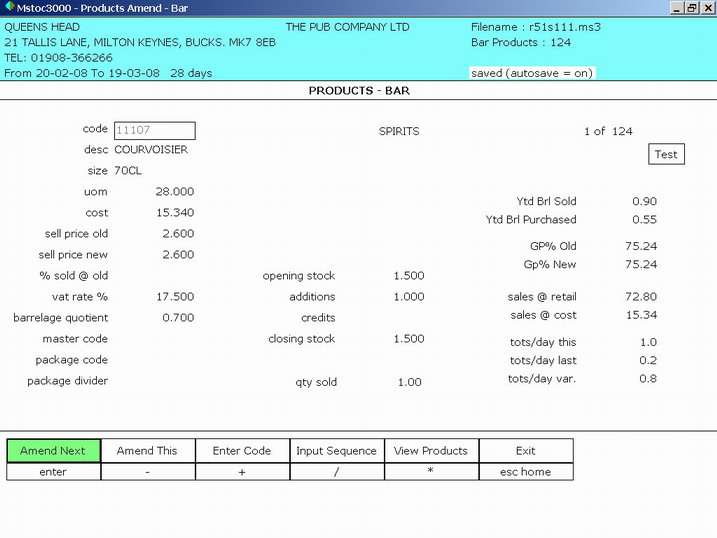The height and width of the screenshot is (538, 717).
Task: Click the code field containing 11107
Action: coord(154,130)
